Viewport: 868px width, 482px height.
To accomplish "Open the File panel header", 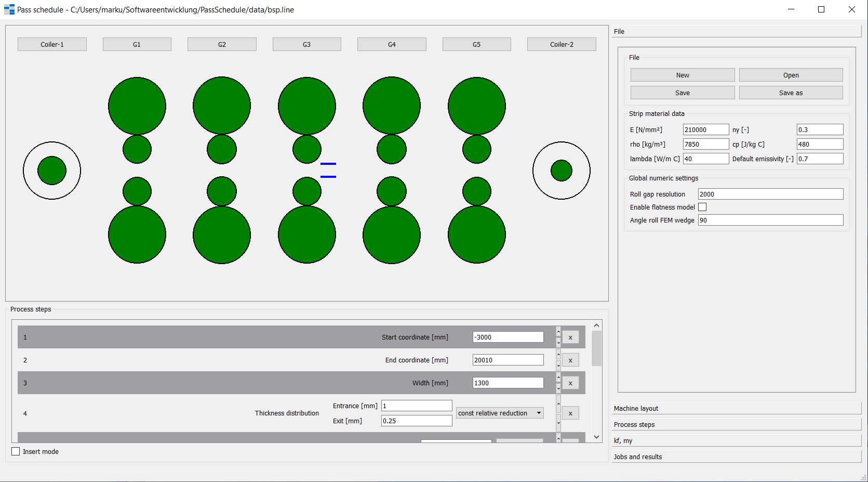I will coord(735,31).
